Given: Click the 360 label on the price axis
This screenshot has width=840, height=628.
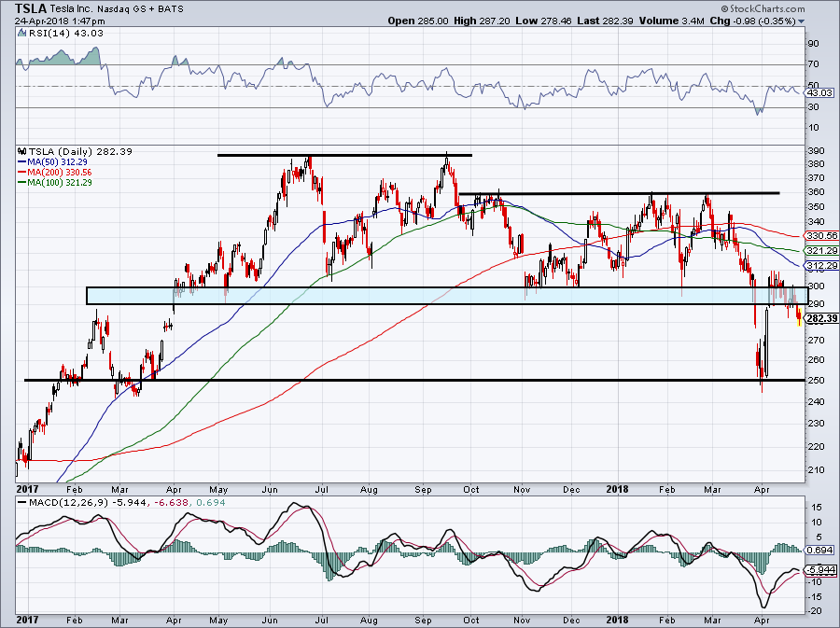Looking at the screenshot, I should pos(817,192).
